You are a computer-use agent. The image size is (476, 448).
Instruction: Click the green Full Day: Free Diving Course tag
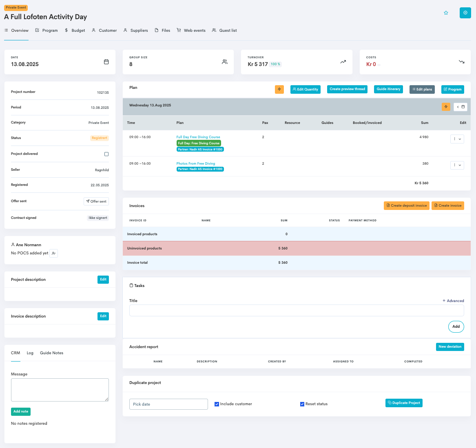[x=199, y=143]
